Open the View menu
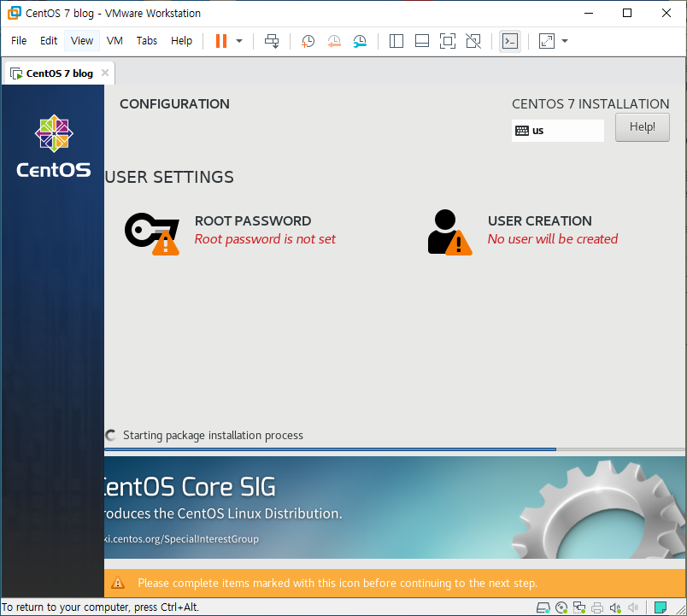This screenshot has width=687, height=616. pyautogui.click(x=82, y=41)
